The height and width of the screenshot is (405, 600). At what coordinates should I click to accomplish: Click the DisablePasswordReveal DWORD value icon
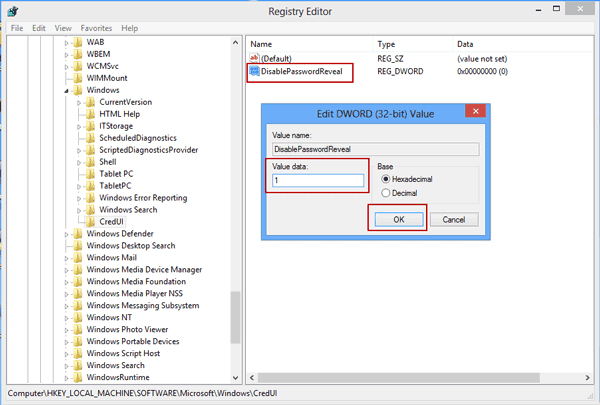(254, 71)
